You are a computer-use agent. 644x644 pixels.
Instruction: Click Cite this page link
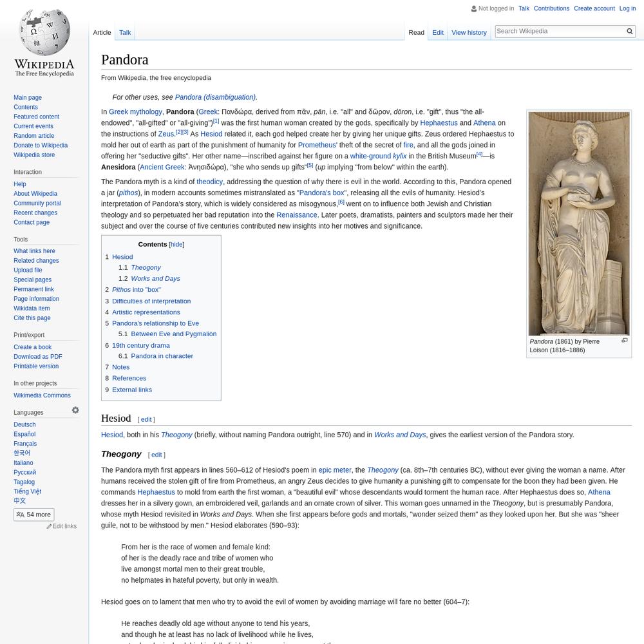[32, 318]
